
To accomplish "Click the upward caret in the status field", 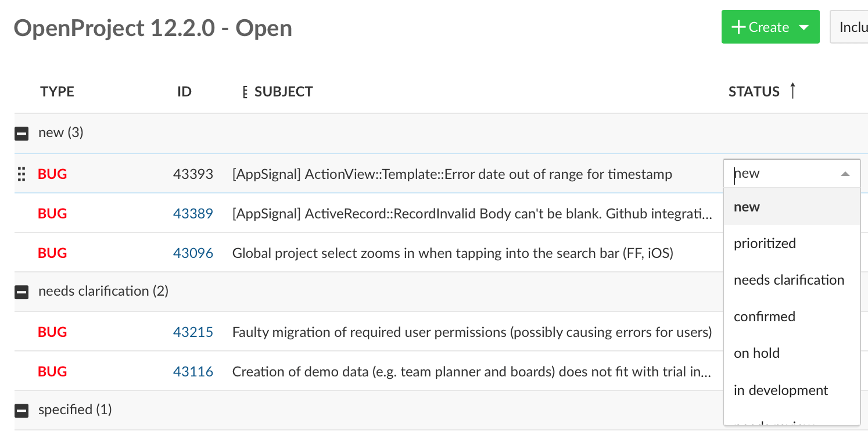I will 846,173.
